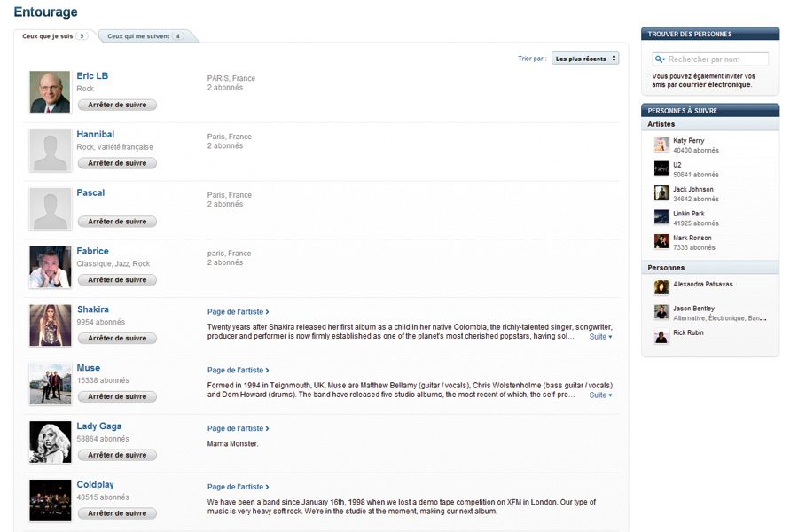The height and width of the screenshot is (532, 798).
Task: Open the Coldplay name link
Action: 95,485
